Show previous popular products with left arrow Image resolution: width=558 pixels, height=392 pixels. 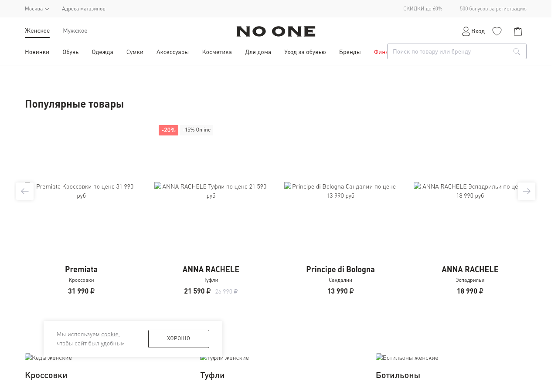coord(25,191)
